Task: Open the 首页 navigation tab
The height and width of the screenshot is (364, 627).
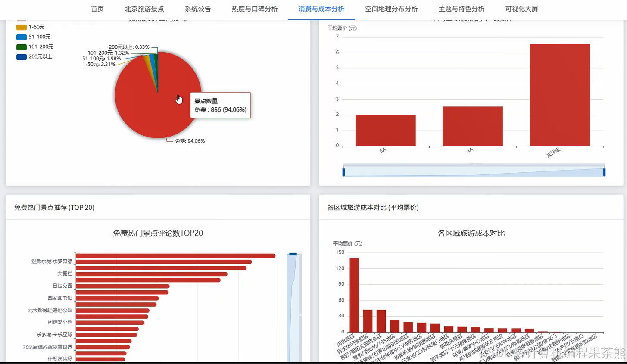Action: point(97,9)
